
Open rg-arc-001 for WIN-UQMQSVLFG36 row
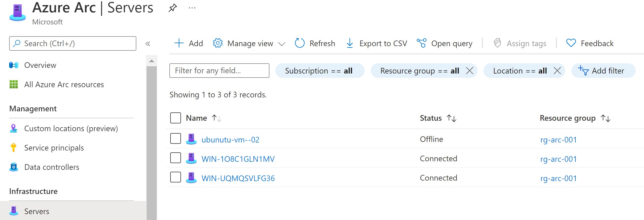coord(558,178)
